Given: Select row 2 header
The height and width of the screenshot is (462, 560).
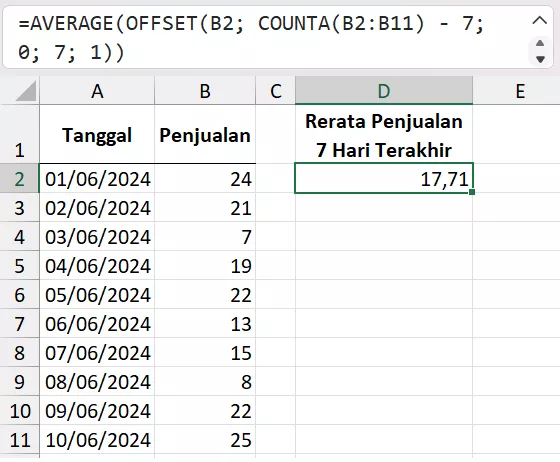Looking at the screenshot, I should [19, 179].
